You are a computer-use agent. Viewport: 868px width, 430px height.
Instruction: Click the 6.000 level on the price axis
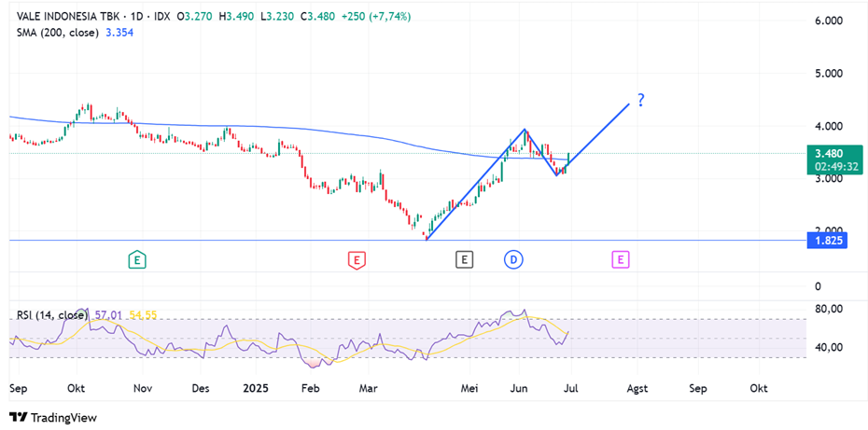click(x=829, y=21)
